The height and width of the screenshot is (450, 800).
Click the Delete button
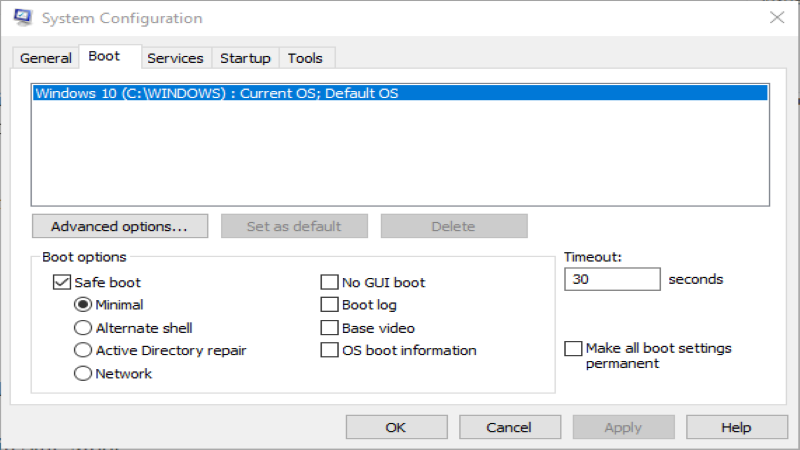(454, 226)
